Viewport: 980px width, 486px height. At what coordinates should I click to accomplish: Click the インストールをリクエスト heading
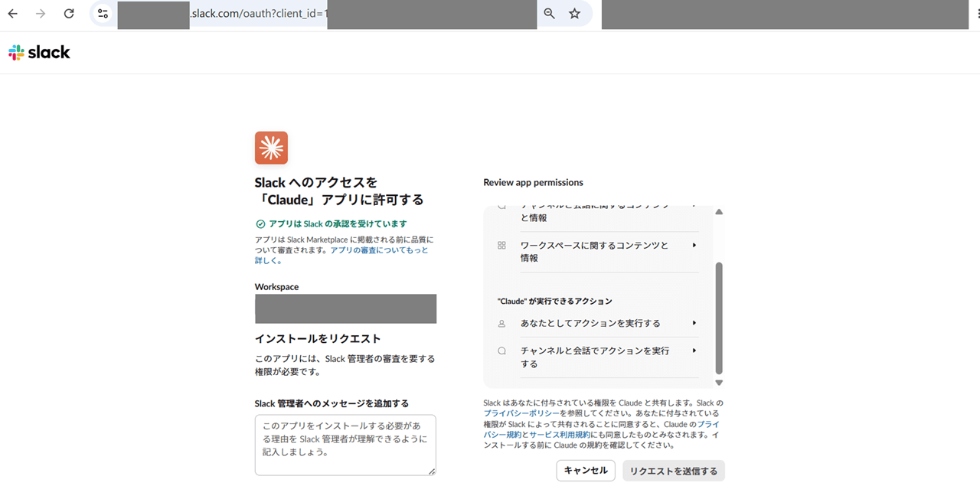tap(318, 339)
